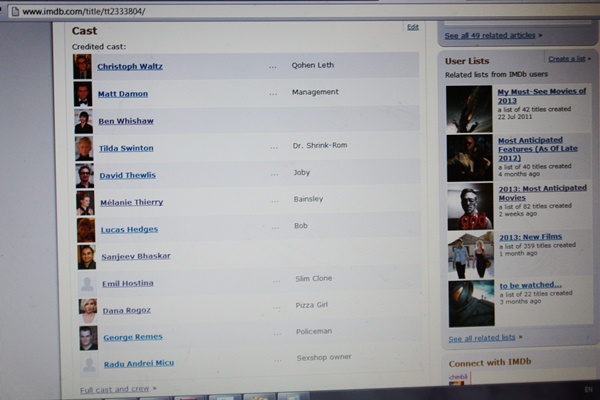Click Edit button for Cast section

pyautogui.click(x=413, y=27)
